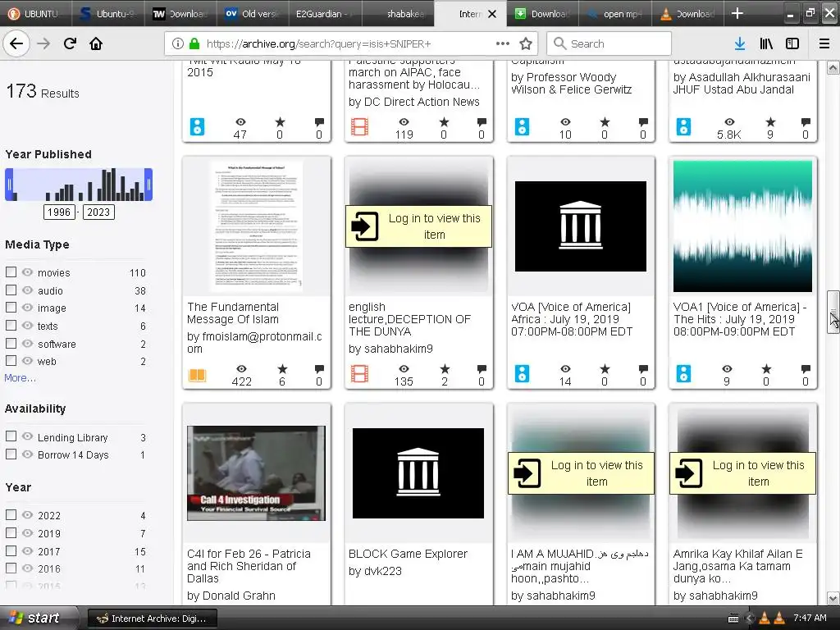Click the audio icon on VOA Africa card
The image size is (840, 630).
(522, 373)
